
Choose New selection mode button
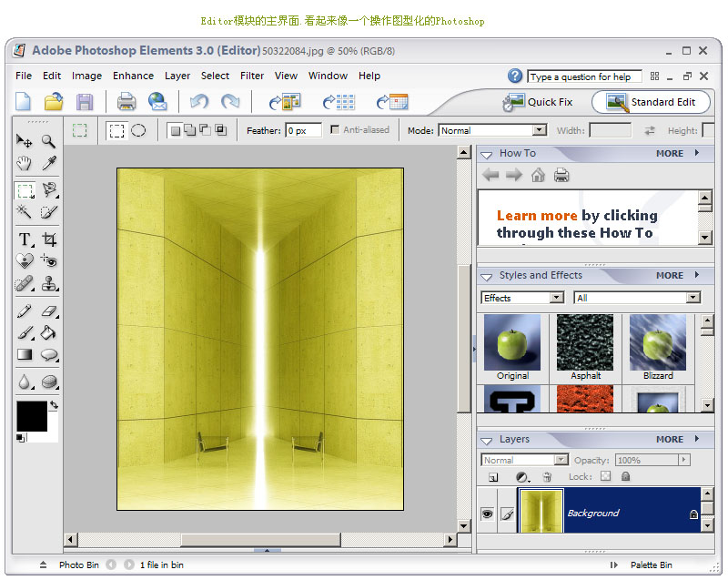pyautogui.click(x=175, y=130)
